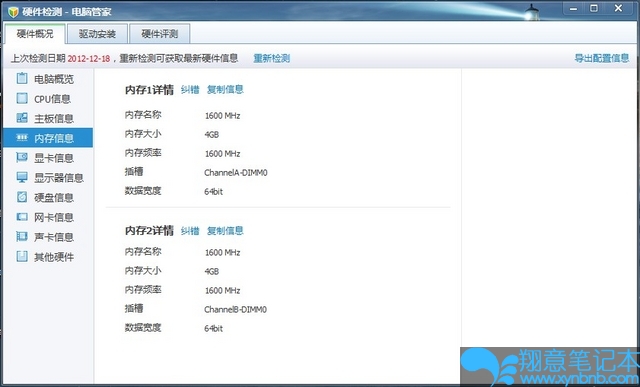
Task: Open the 电脑概览 sidebar entry
Action: (x=48, y=78)
